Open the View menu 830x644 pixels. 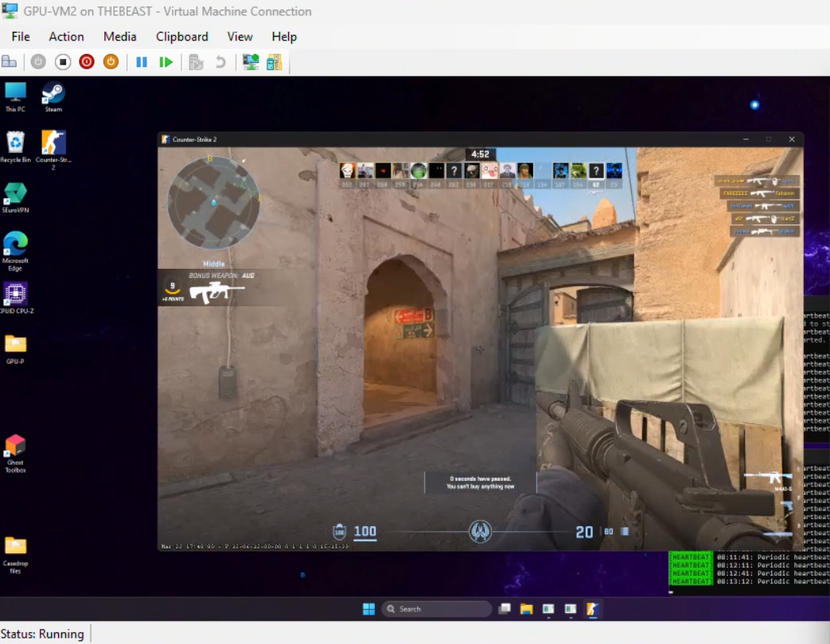pyautogui.click(x=240, y=37)
